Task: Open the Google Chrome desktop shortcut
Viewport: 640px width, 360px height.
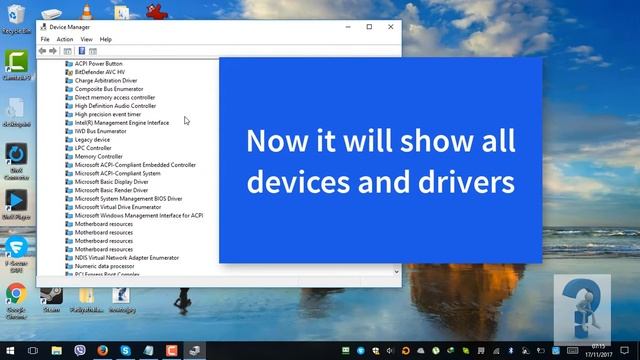Action: click(16, 300)
